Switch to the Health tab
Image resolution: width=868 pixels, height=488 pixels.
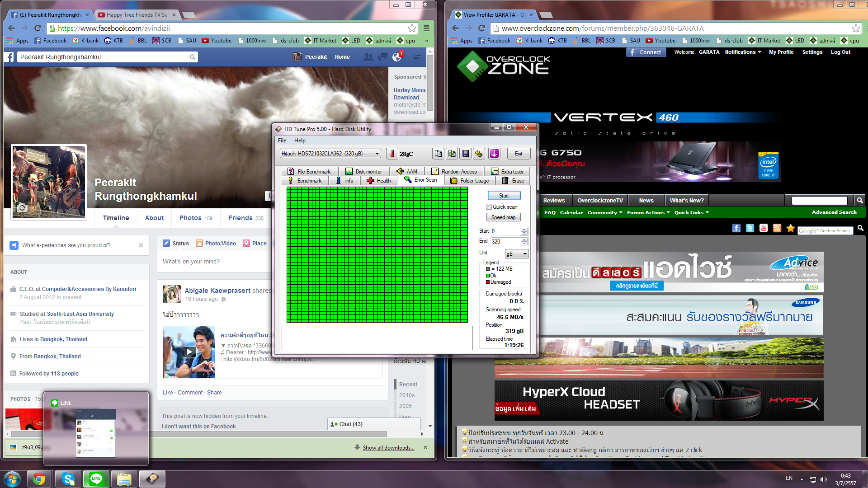tap(379, 181)
